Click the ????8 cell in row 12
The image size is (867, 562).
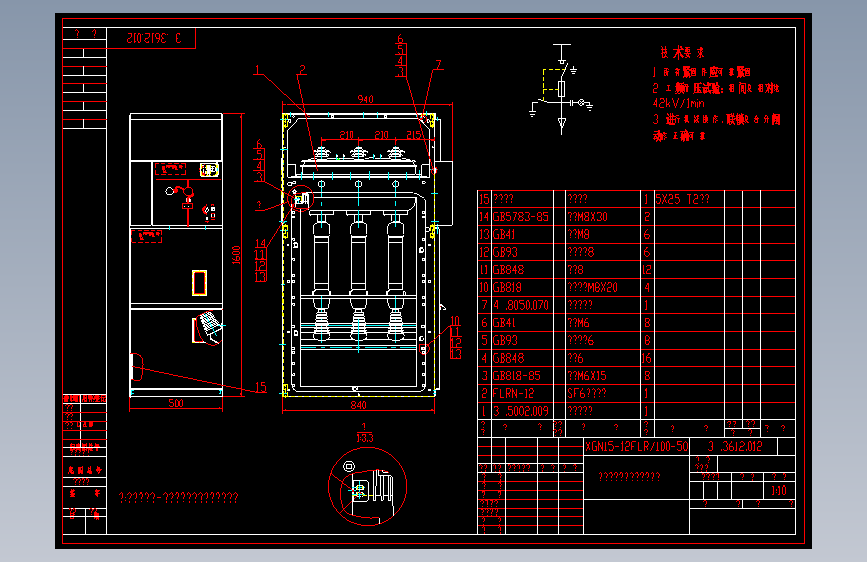point(581,252)
